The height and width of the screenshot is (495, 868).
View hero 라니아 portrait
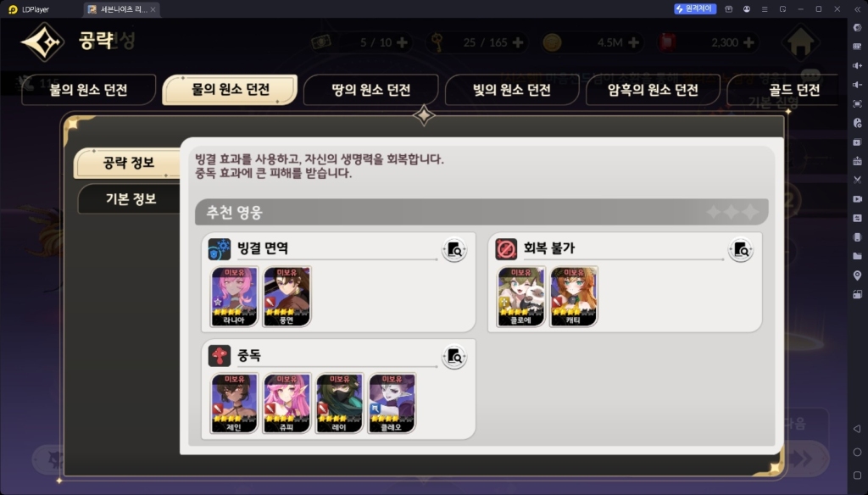click(234, 296)
